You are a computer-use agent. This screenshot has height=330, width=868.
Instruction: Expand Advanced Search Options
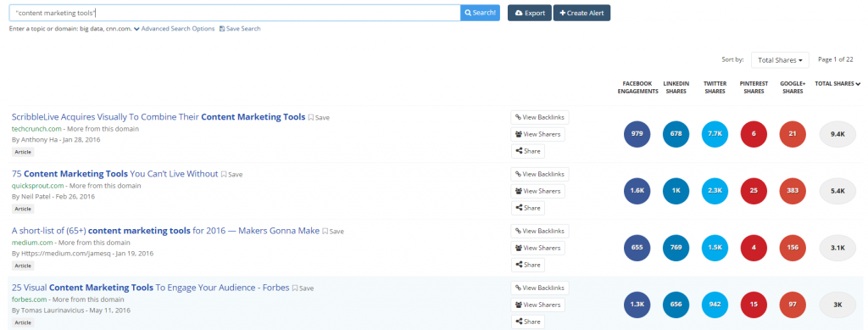(174, 29)
